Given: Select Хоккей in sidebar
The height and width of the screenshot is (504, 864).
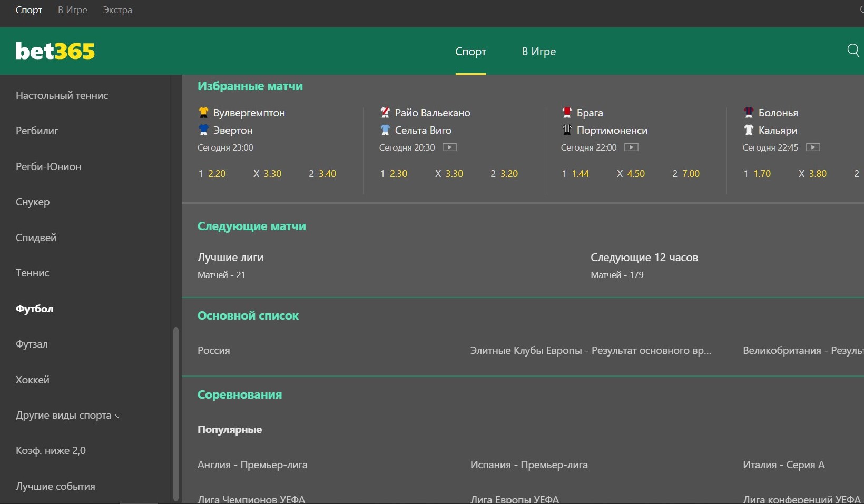Looking at the screenshot, I should [x=33, y=380].
